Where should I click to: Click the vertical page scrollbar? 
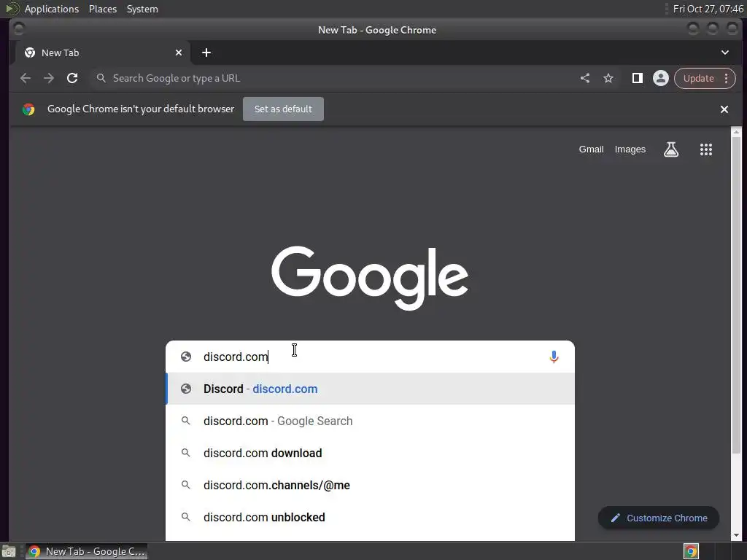point(737,295)
